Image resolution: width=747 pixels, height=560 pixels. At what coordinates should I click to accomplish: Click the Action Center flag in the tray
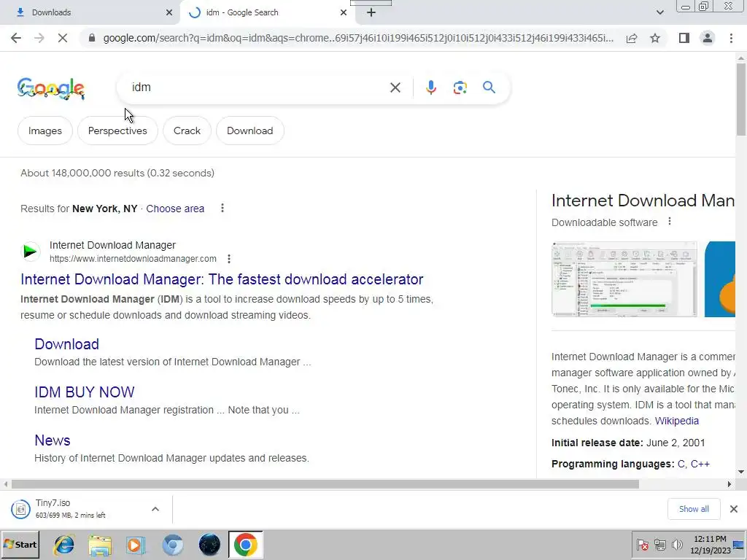[x=642, y=544]
